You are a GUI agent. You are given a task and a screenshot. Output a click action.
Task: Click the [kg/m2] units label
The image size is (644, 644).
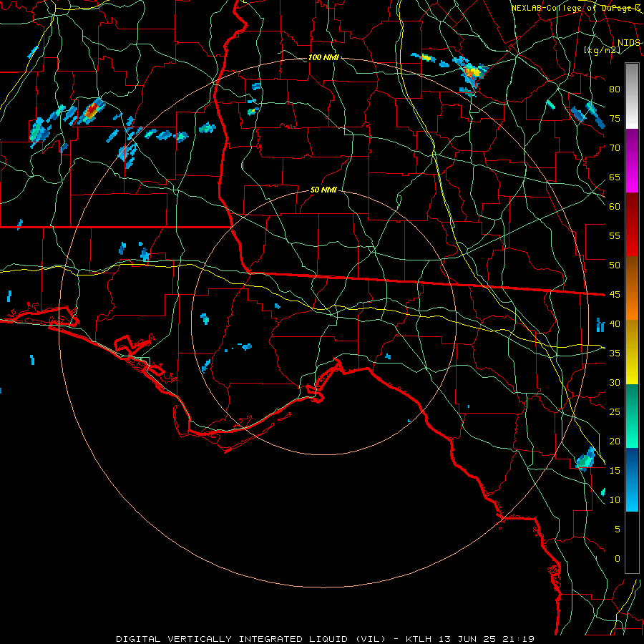[602, 50]
